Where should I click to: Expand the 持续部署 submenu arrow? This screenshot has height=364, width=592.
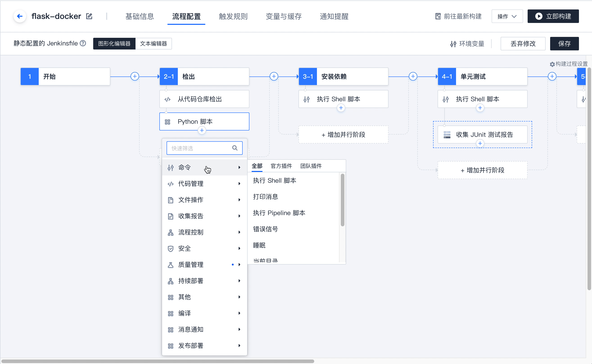point(239,281)
